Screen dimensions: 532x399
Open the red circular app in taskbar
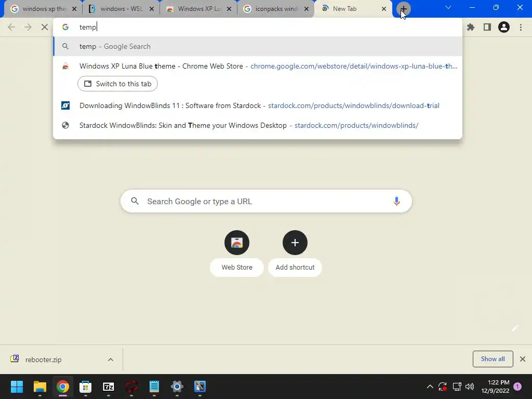(131, 387)
